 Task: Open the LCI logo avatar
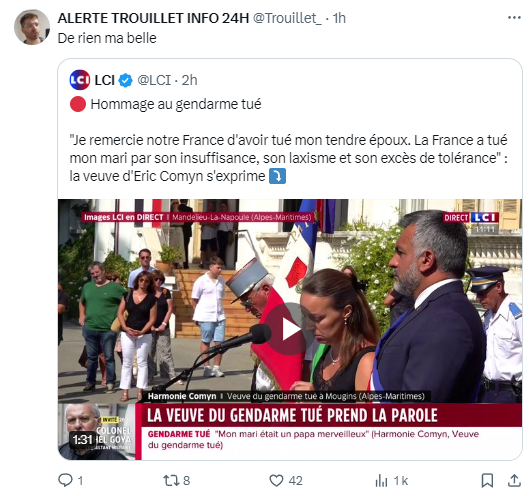tap(80, 80)
